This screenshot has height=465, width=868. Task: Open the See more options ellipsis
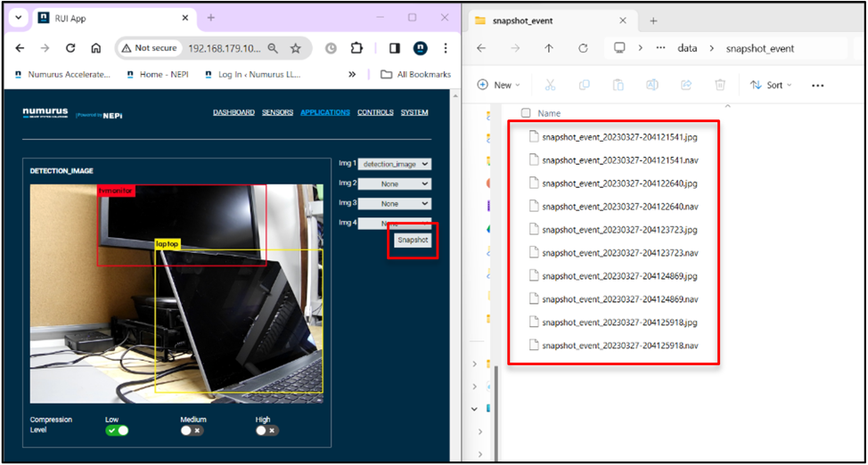click(817, 86)
